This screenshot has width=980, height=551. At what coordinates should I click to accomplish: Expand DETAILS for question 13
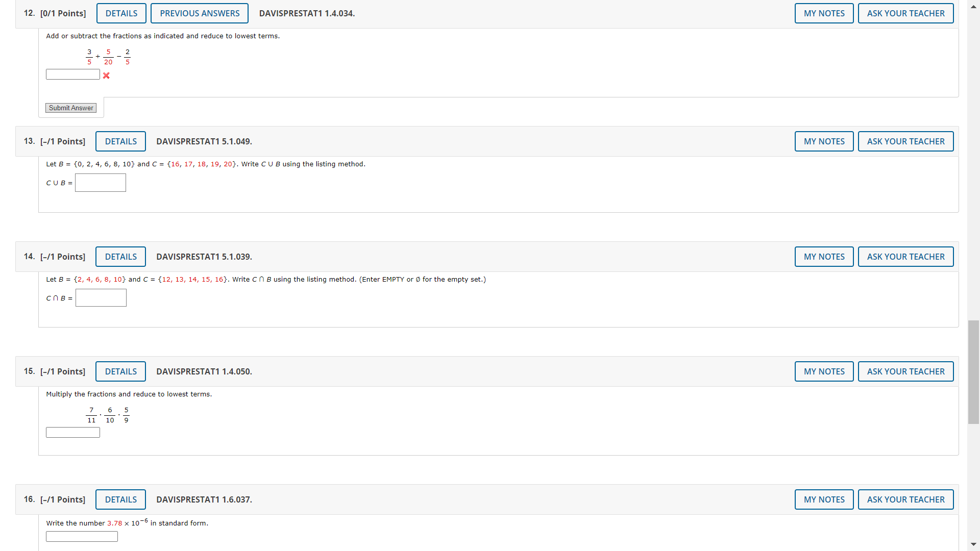pyautogui.click(x=120, y=141)
